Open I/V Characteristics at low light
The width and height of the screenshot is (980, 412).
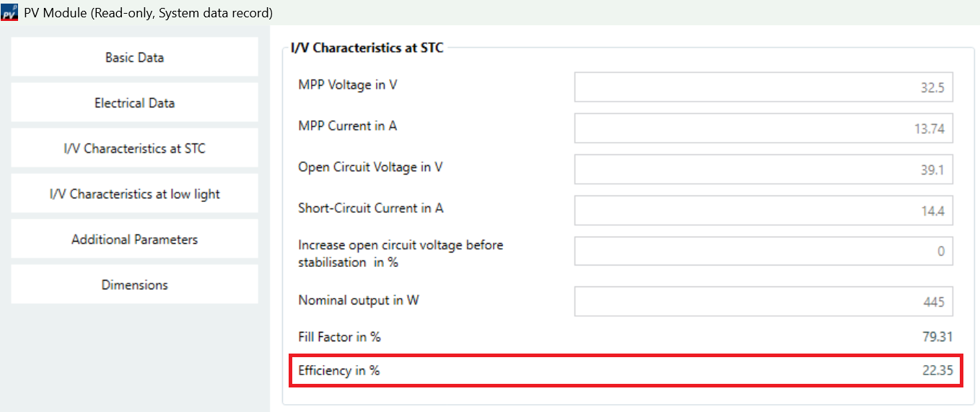point(134,194)
